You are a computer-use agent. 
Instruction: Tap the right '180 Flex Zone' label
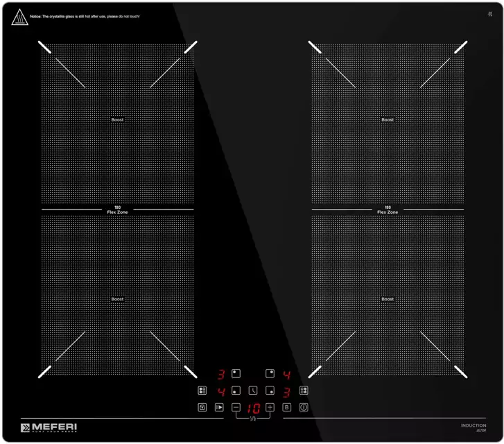tap(388, 210)
